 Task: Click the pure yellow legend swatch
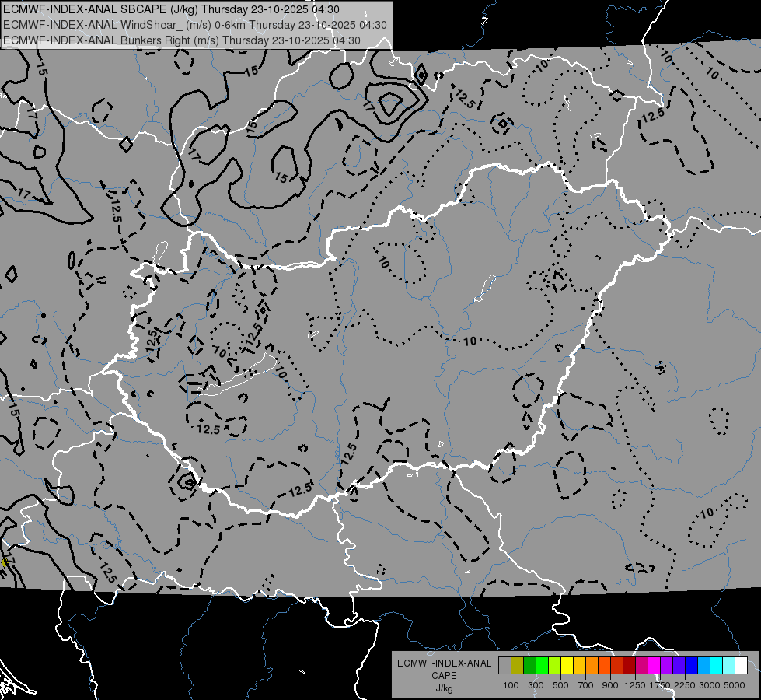click(567, 666)
